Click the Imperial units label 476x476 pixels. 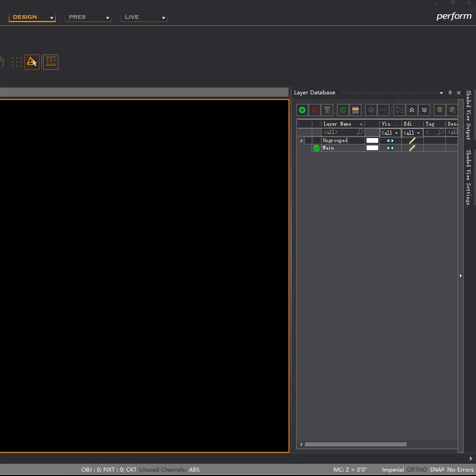394,469
